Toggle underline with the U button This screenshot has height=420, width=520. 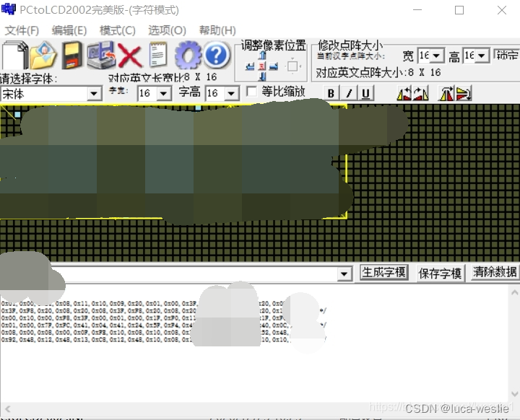point(365,94)
